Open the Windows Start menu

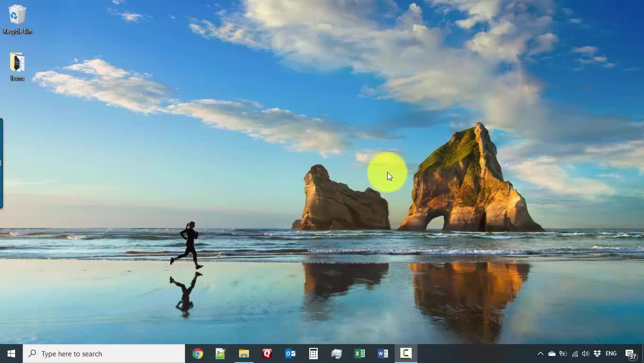[x=11, y=354]
